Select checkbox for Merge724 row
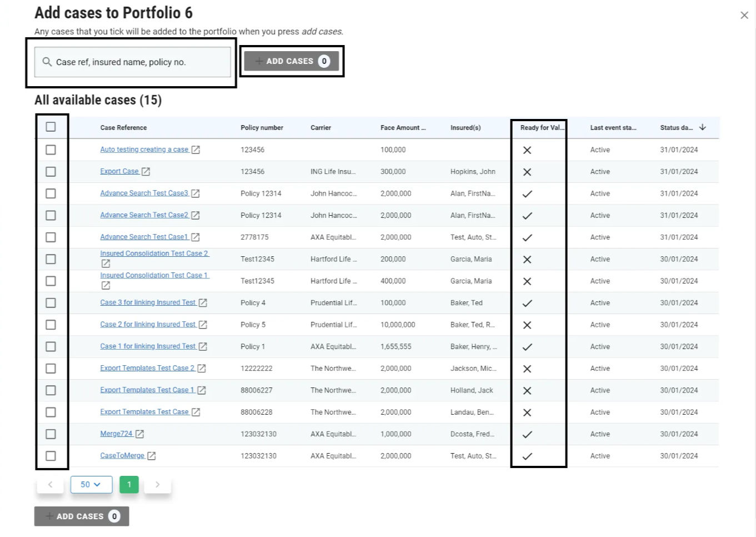 [51, 434]
